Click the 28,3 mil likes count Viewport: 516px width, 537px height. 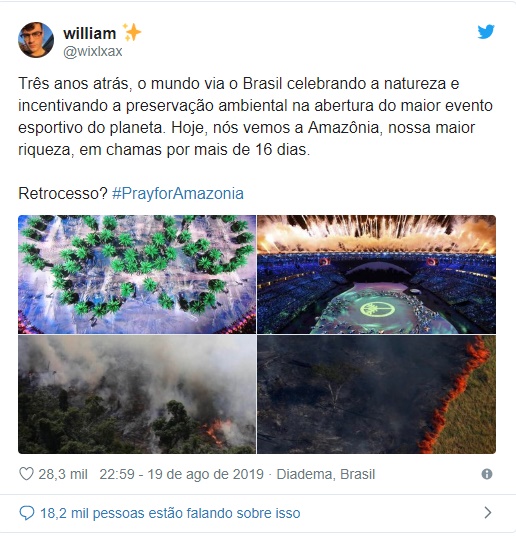63,474
